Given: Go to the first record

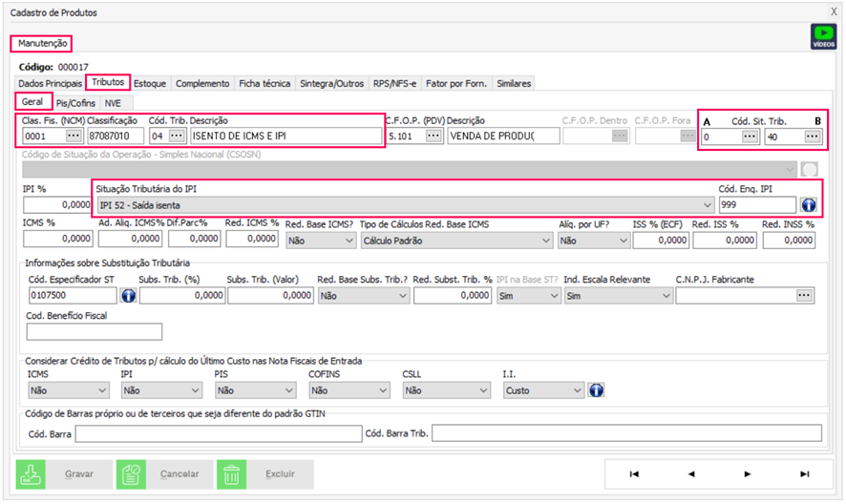Looking at the screenshot, I should [634, 473].
